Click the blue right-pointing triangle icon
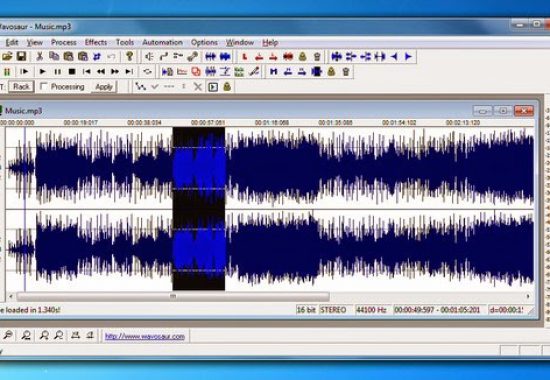This screenshot has height=380, width=550. coord(408,56)
